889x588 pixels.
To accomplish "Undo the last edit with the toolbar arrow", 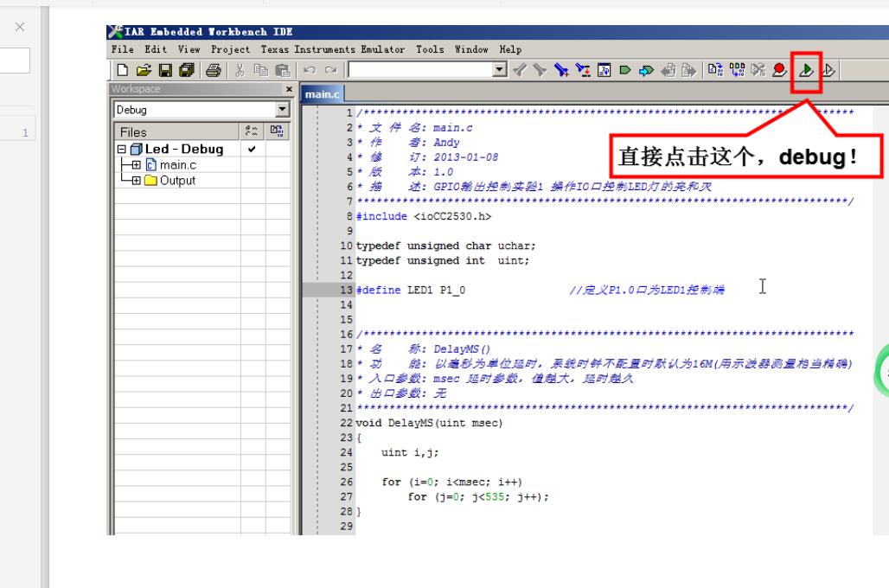I will point(310,70).
